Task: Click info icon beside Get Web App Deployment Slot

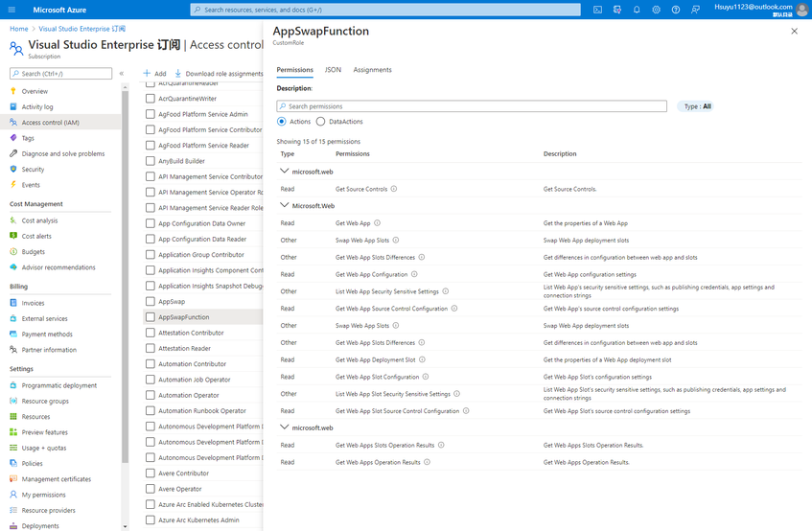Action: [x=422, y=359]
